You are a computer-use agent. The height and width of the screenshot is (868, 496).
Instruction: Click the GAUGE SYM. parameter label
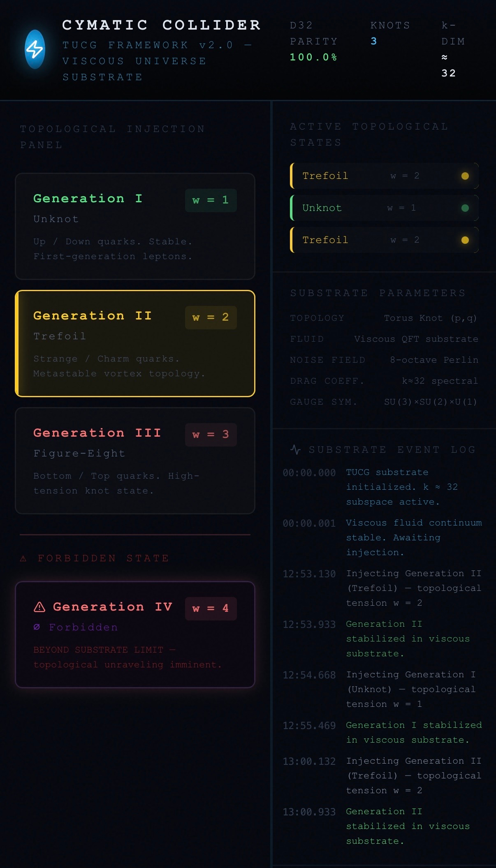pos(324,402)
